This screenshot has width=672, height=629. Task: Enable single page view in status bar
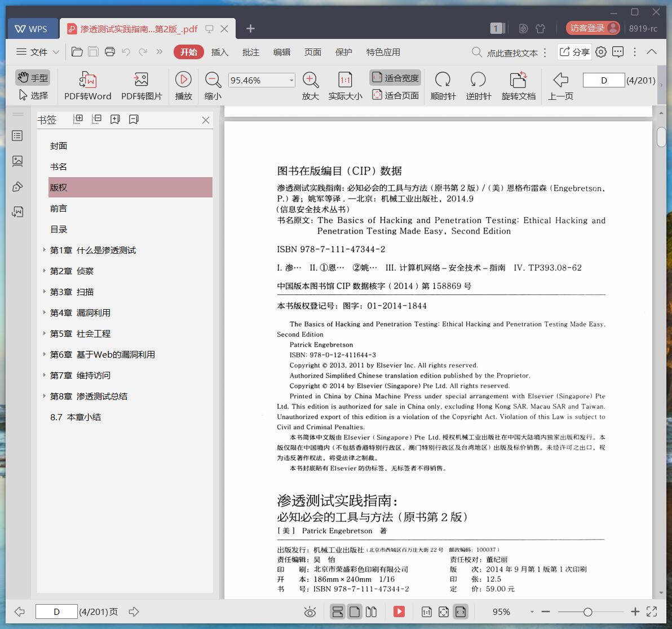click(x=355, y=612)
